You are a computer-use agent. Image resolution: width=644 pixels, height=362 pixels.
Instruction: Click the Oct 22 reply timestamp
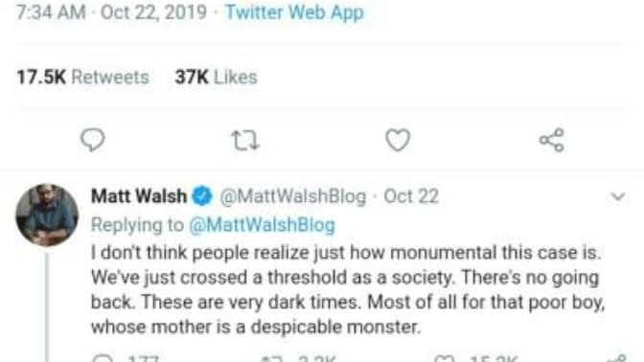tap(411, 196)
